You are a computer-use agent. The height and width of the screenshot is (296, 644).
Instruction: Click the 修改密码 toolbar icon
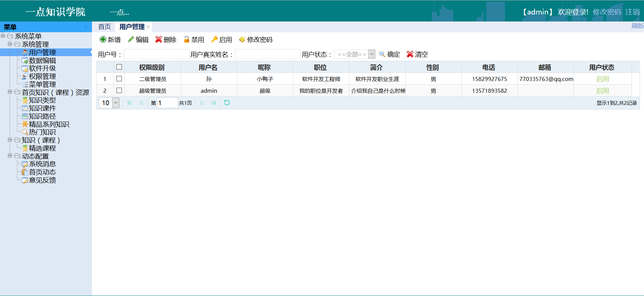[x=242, y=40]
